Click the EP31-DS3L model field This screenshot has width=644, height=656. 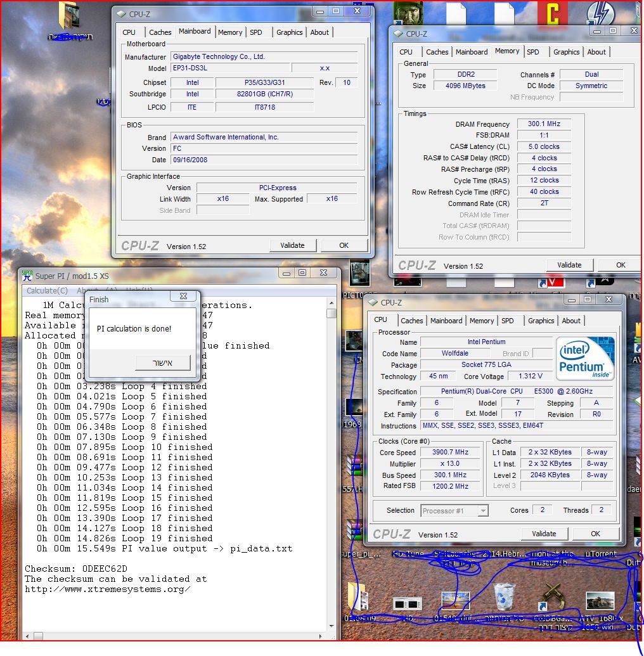[229, 68]
